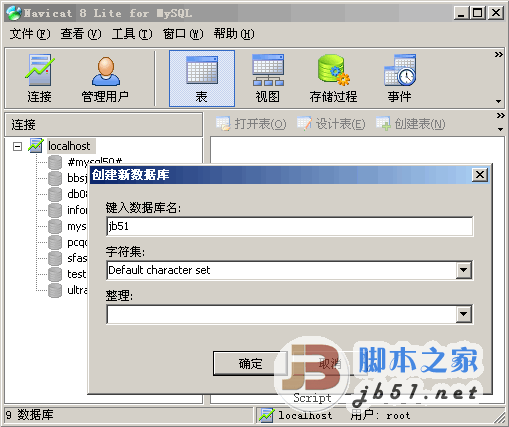
Task: Open the Tools (工具) menu
Action: pos(132,34)
